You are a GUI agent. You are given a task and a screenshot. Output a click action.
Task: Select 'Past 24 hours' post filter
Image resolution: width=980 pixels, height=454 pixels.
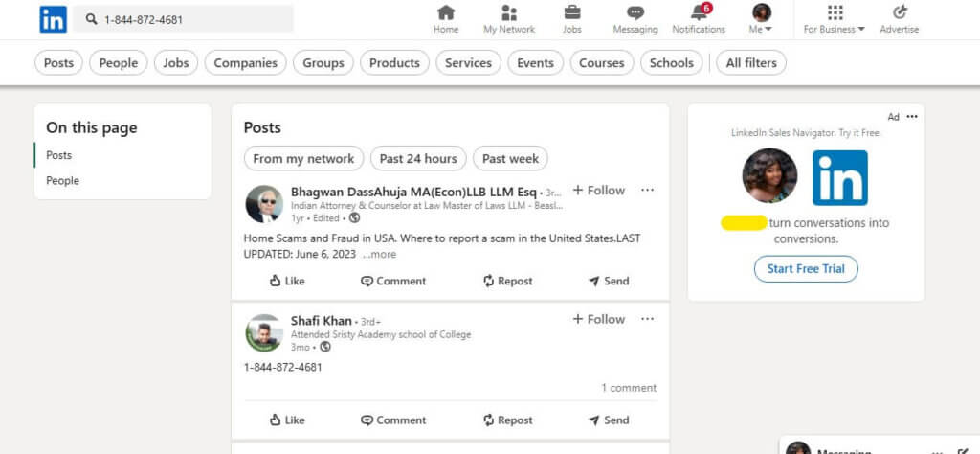pos(418,158)
